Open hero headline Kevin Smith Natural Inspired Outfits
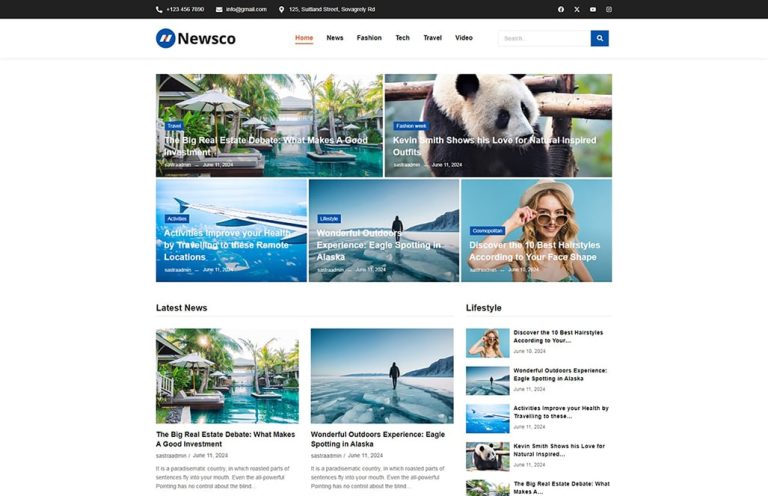This screenshot has width=768, height=496. (x=495, y=146)
